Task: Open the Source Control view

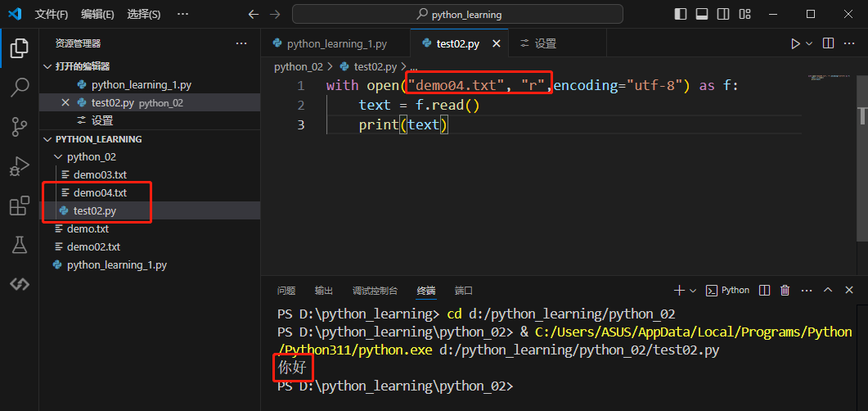Action: tap(20, 127)
